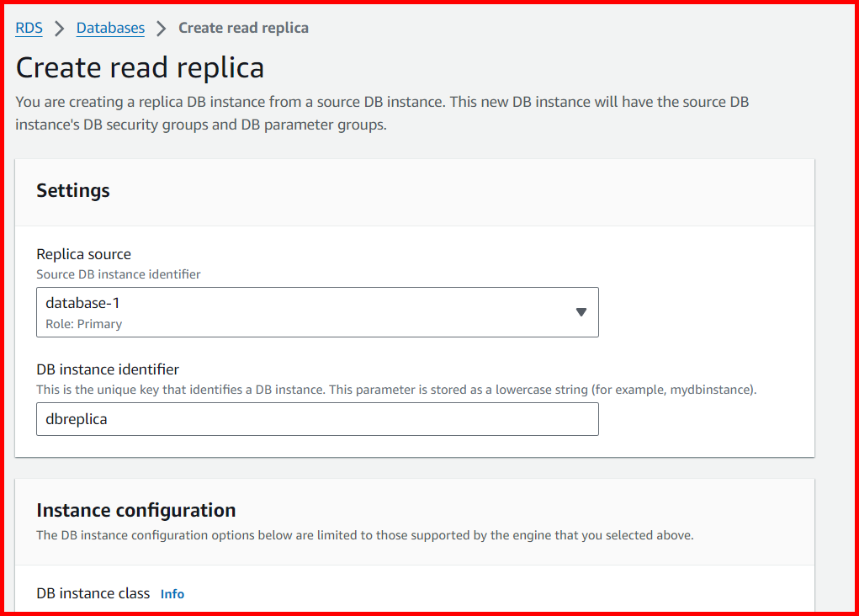Open the Databases breadcrumb link
The height and width of the screenshot is (616, 859).
coord(110,27)
